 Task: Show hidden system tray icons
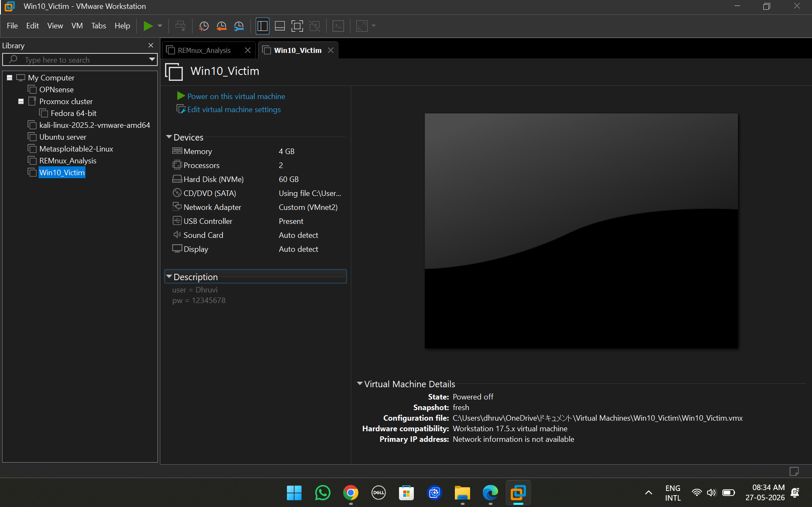coord(648,493)
